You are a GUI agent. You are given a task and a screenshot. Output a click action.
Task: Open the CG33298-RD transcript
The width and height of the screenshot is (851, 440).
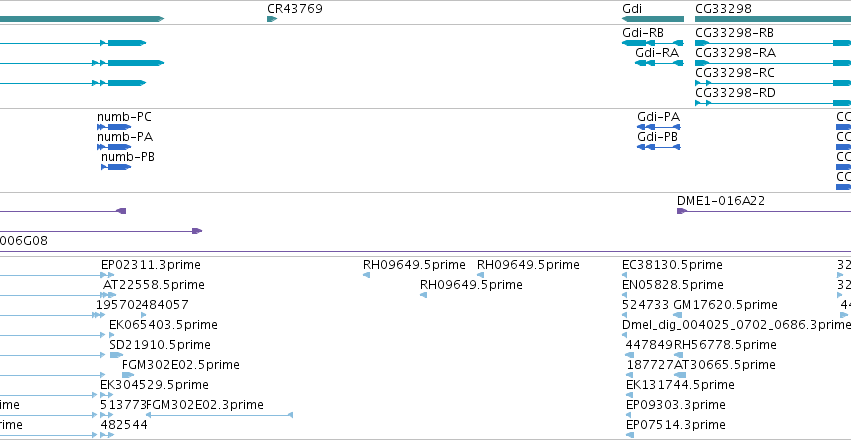point(770,103)
